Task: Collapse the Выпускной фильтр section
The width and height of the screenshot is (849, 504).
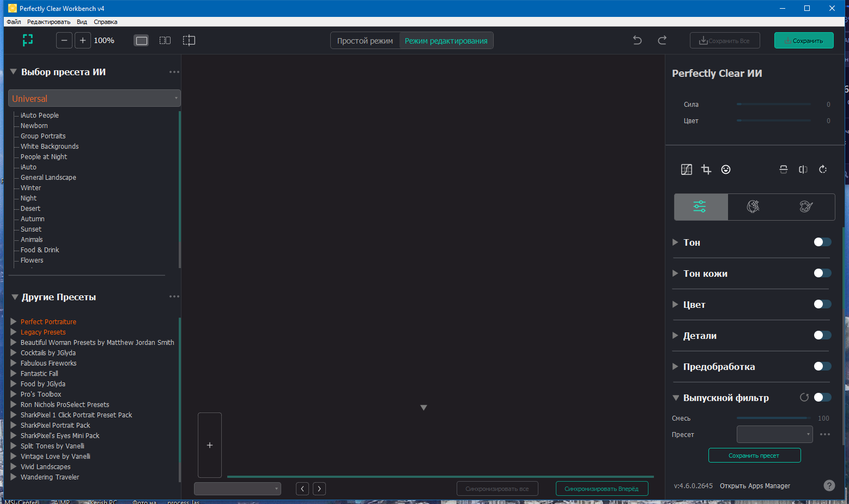Action: click(x=676, y=398)
